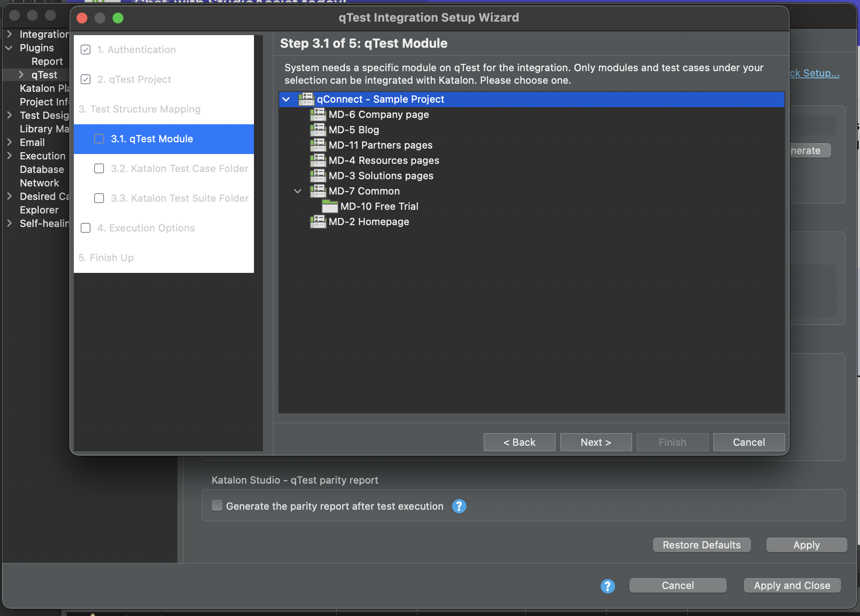
Task: Collapse the qConnect - Sample Project tree node
Action: (287, 99)
